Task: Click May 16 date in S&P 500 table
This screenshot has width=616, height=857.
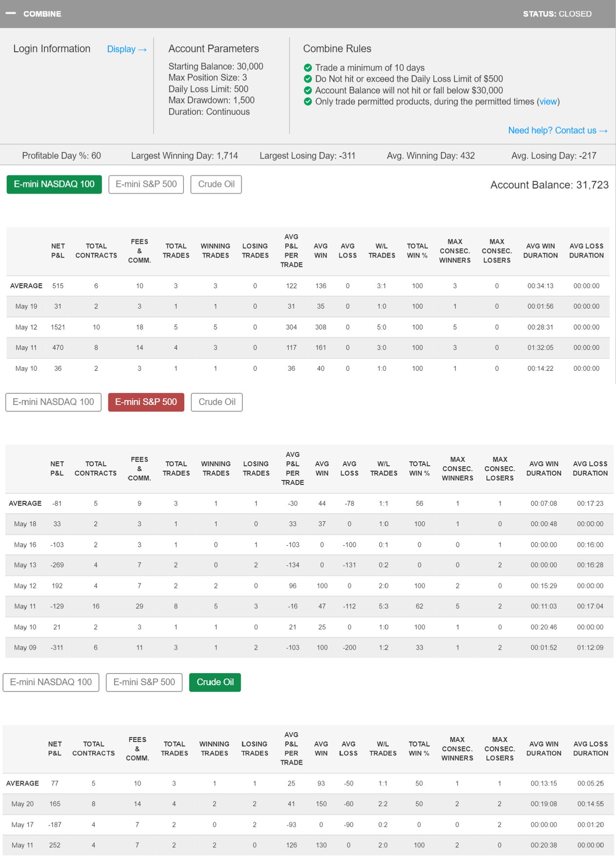Action: click(25, 545)
